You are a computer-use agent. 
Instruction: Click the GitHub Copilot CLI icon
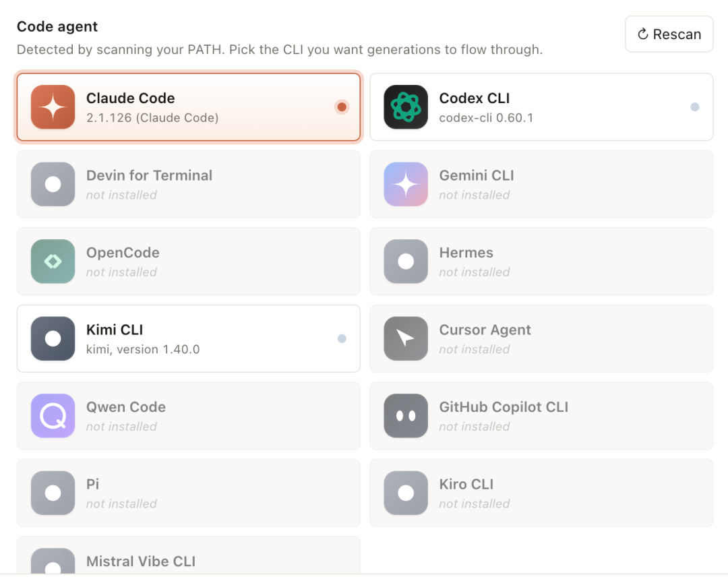point(406,416)
